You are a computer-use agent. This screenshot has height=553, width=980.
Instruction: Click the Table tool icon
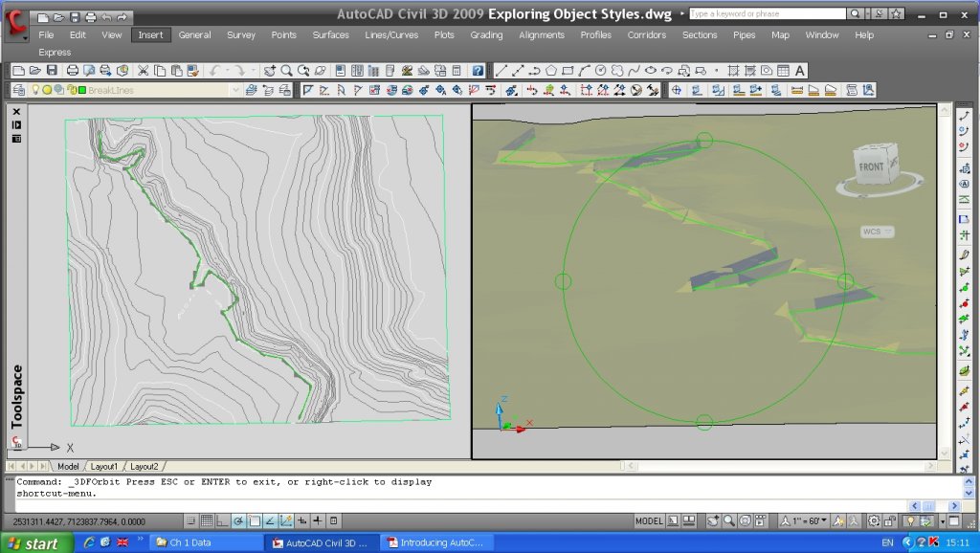point(783,71)
